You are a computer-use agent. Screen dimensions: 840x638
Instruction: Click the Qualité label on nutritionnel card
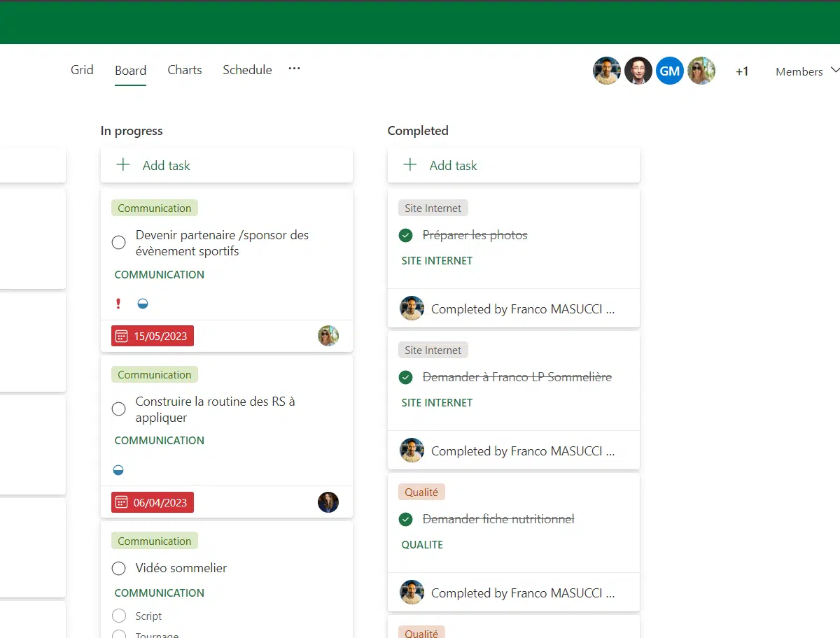pyautogui.click(x=421, y=492)
